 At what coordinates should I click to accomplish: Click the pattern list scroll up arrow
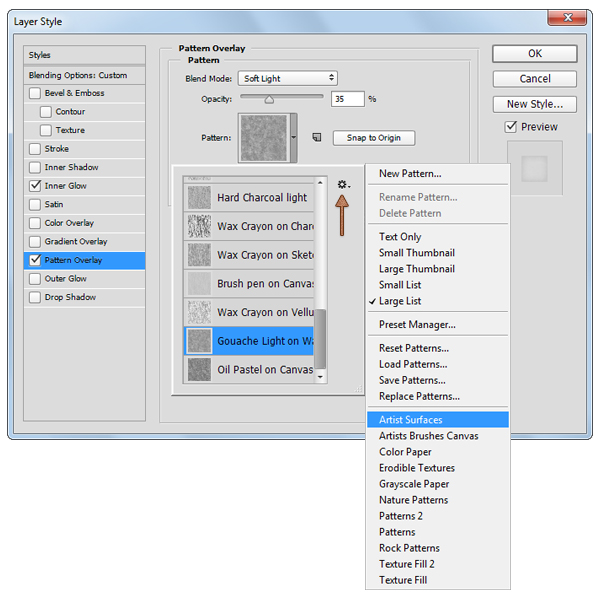(320, 183)
